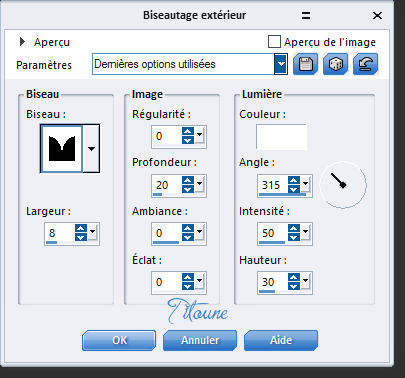Click the Régularité value field
The height and width of the screenshot is (378, 405).
coord(167,136)
